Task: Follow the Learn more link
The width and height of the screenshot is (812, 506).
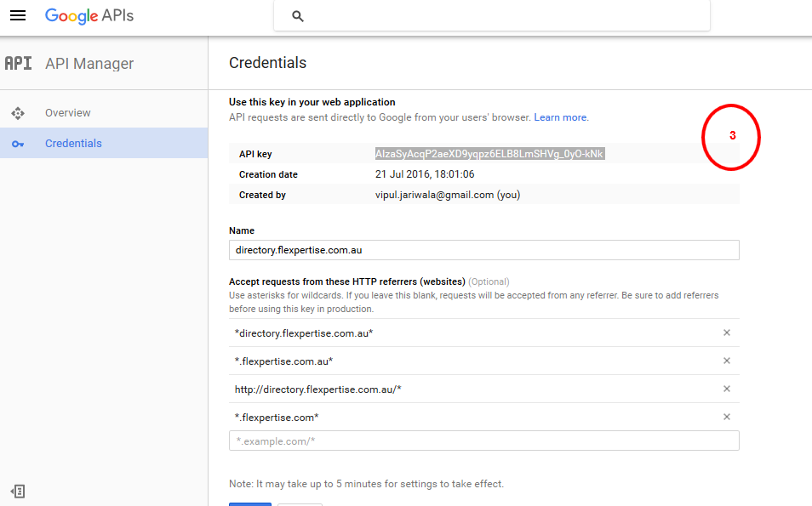Action: coord(560,117)
